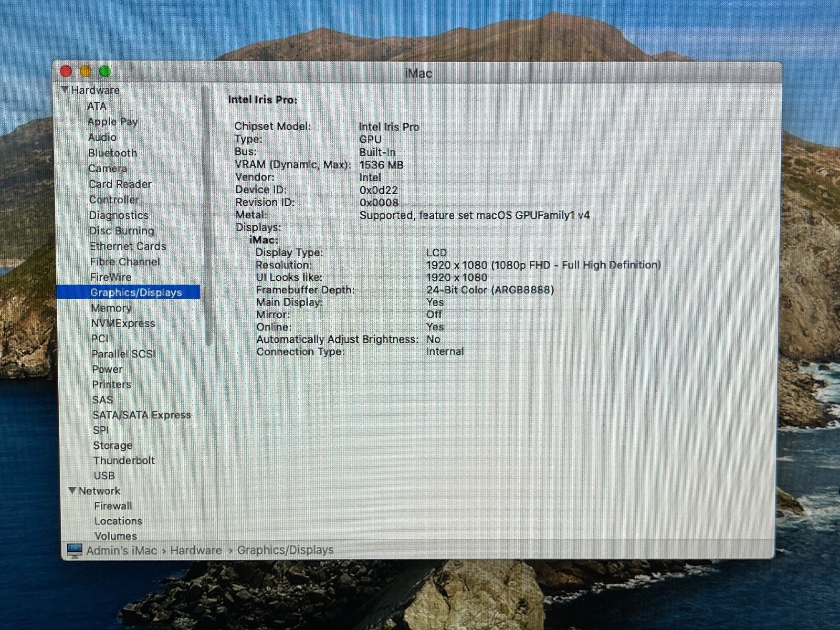Select the Network category label

pyautogui.click(x=99, y=491)
